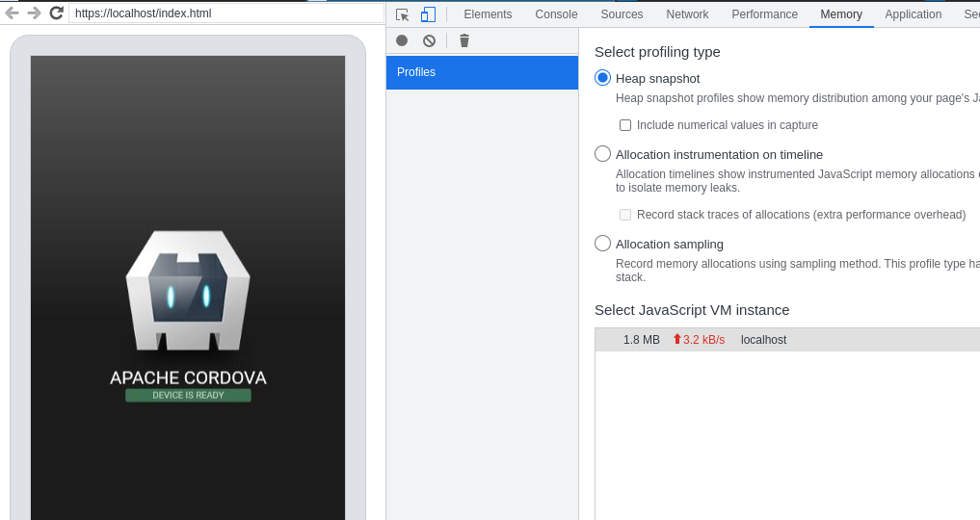Click the Apache Cordova robot logo
The image size is (980, 520).
[x=188, y=291]
